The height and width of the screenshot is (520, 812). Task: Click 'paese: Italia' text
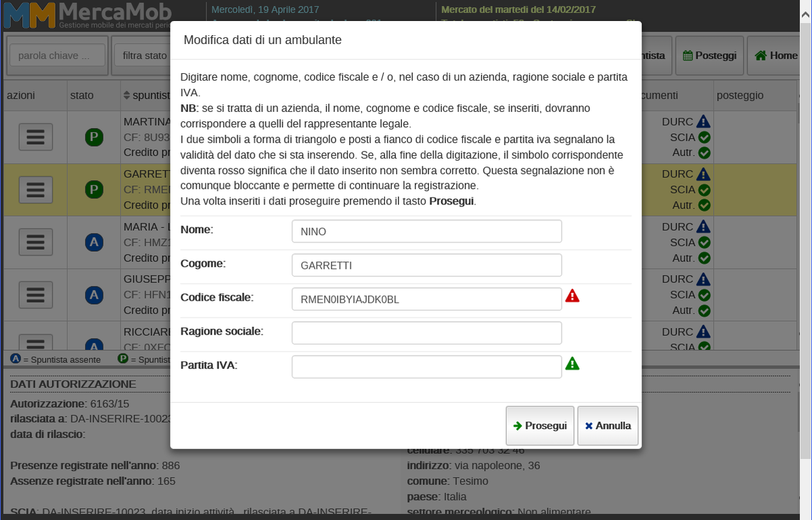point(436,497)
